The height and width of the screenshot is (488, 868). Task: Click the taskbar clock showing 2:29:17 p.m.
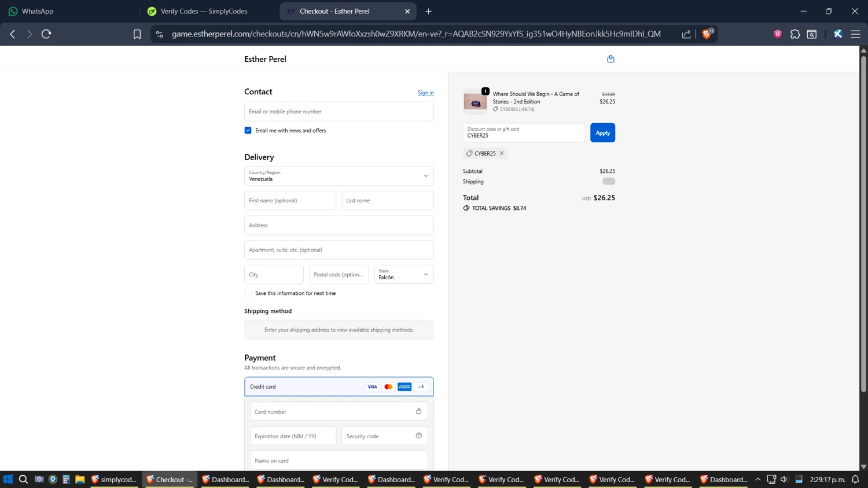[x=827, y=479]
